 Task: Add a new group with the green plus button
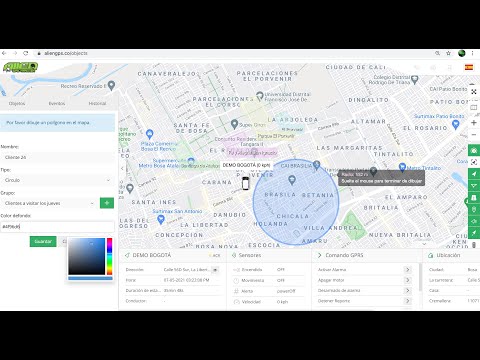(107, 203)
